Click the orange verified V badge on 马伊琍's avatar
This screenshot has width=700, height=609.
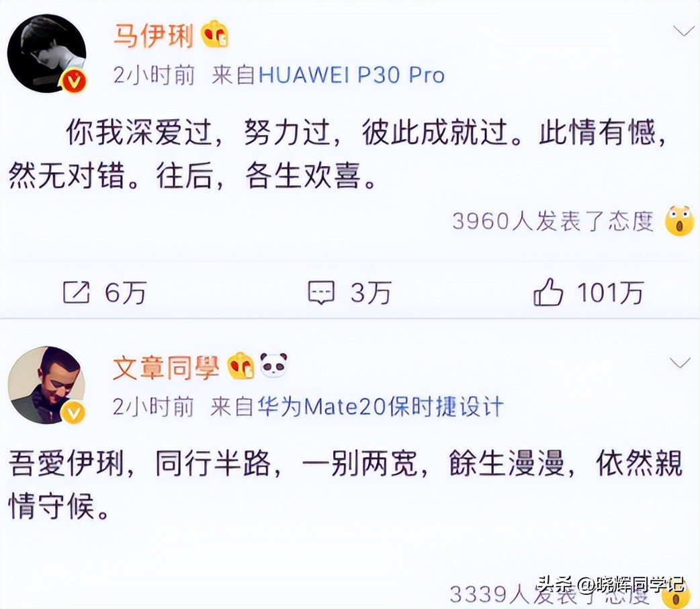[74, 81]
